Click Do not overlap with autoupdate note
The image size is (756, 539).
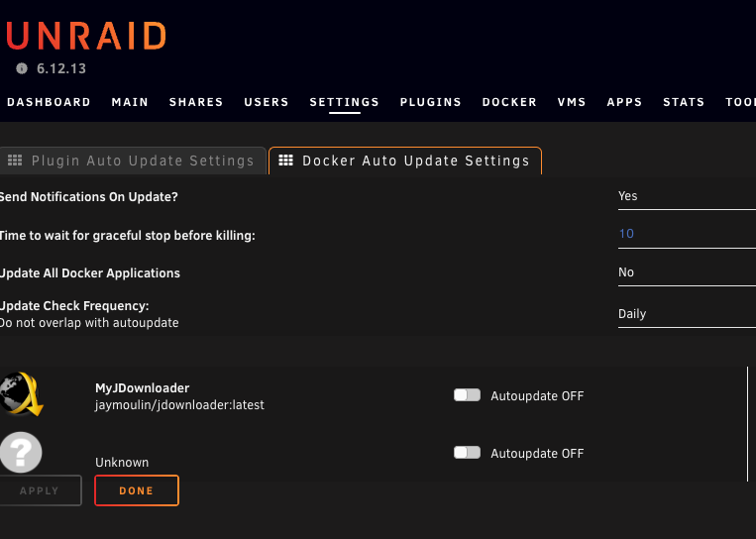point(89,323)
